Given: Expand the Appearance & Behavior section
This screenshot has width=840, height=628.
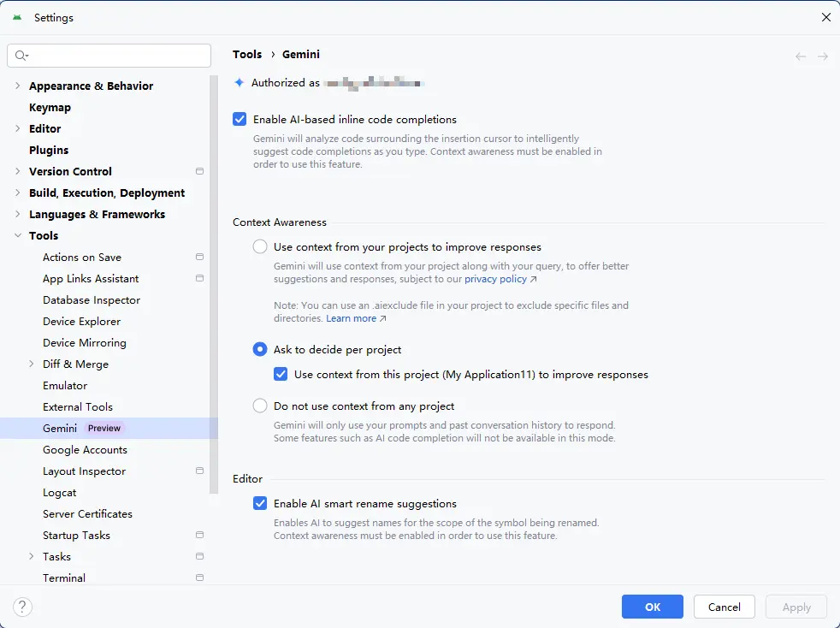Looking at the screenshot, I should (x=18, y=86).
